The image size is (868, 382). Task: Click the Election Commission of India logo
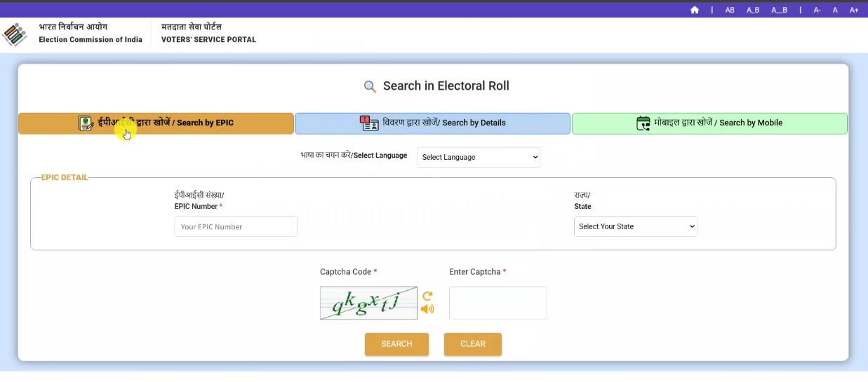15,34
